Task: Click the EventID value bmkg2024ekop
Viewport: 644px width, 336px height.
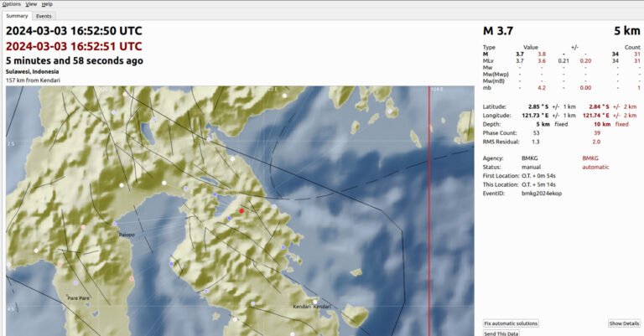Action: tap(542, 194)
